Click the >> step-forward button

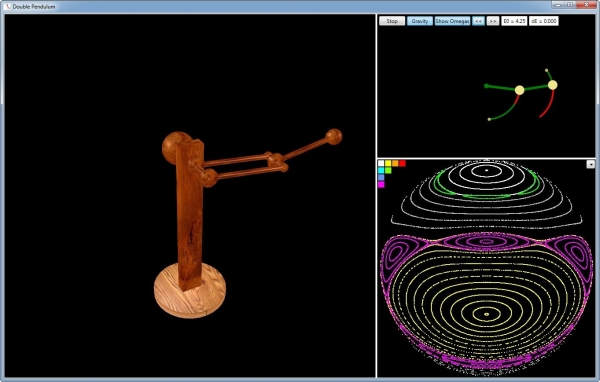(493, 21)
